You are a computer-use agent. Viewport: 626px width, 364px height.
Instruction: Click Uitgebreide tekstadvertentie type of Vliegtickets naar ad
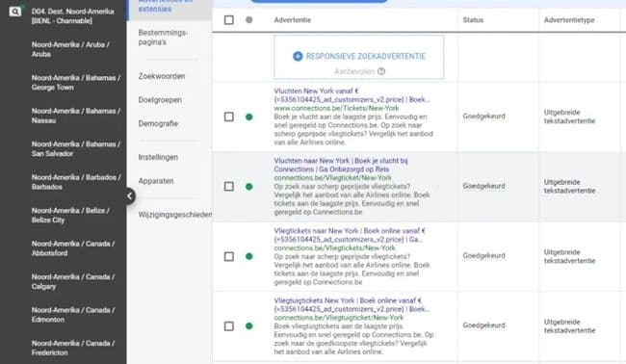[569, 256]
